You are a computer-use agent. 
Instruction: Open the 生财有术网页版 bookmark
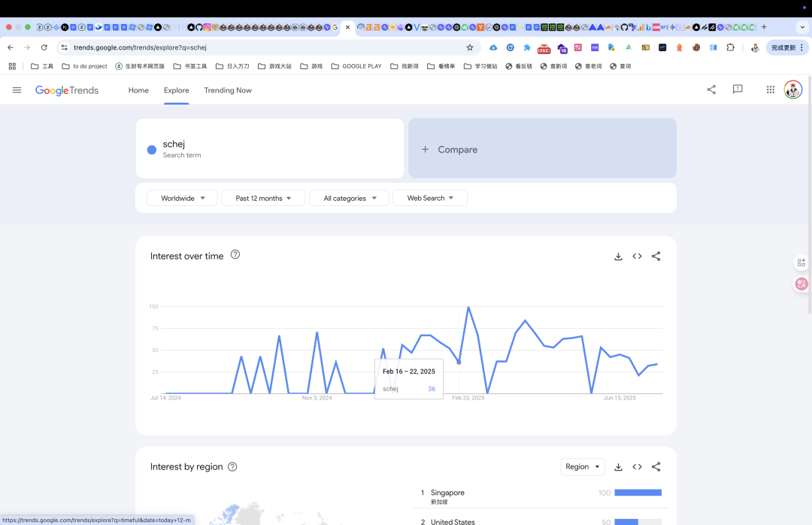pos(140,66)
